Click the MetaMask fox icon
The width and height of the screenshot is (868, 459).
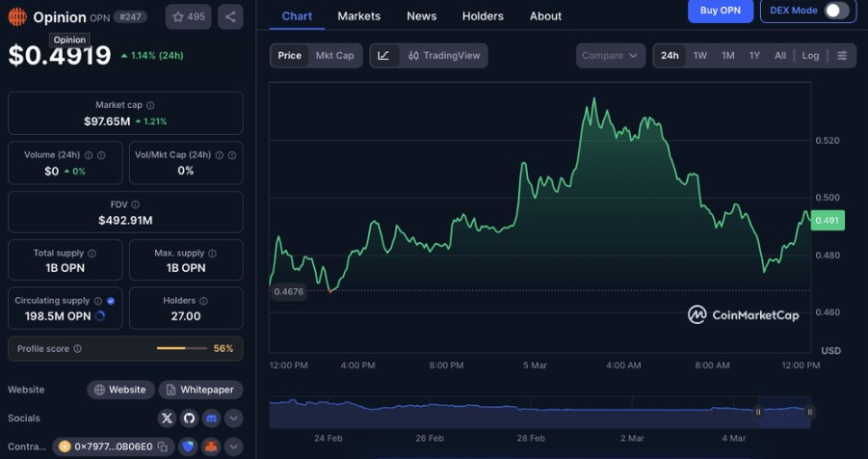tap(212, 446)
